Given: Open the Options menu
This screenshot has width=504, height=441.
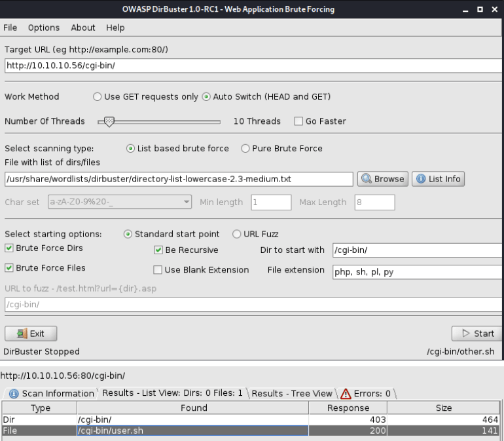Looking at the screenshot, I should (x=44, y=28).
